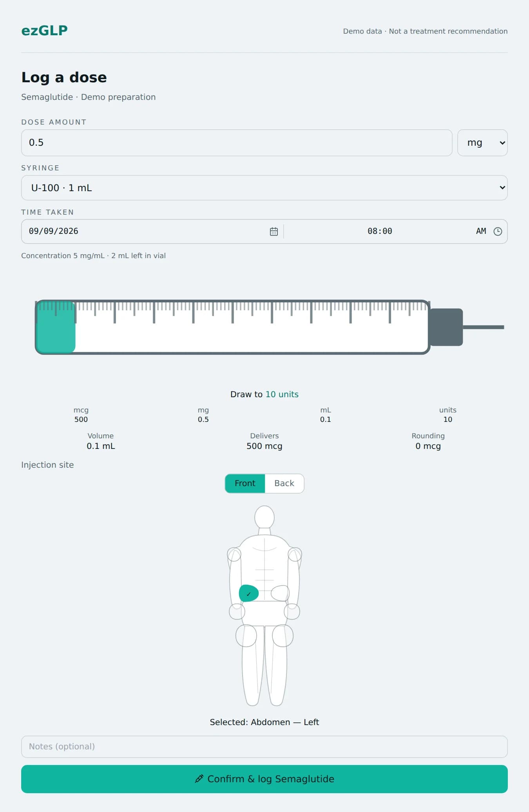Click the syringe icon on Confirm button
Image resolution: width=529 pixels, height=812 pixels.
[x=199, y=779]
